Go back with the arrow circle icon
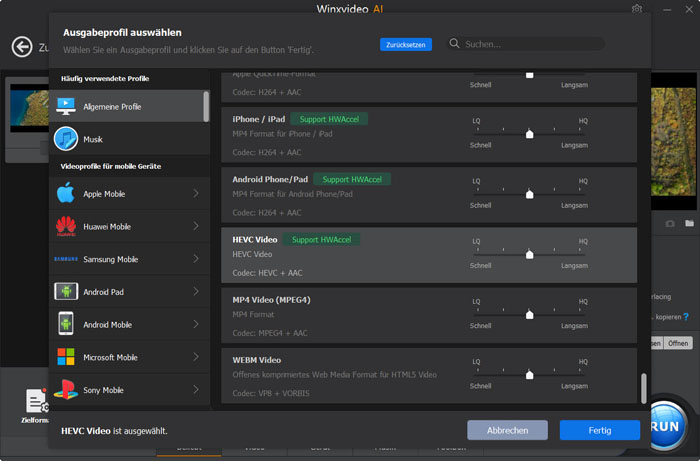Screen dimensions: 700x461 click(22, 46)
